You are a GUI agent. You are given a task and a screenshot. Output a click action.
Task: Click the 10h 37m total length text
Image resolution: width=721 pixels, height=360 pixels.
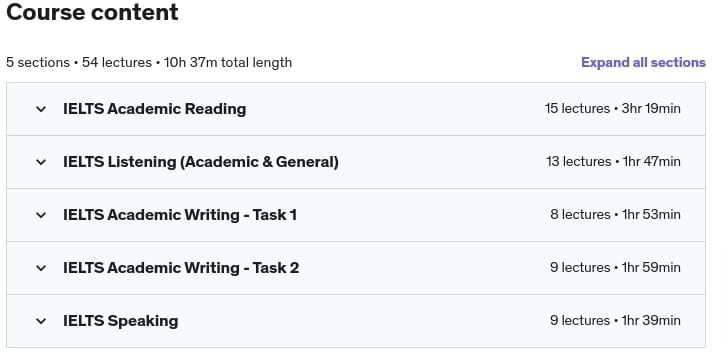click(228, 63)
